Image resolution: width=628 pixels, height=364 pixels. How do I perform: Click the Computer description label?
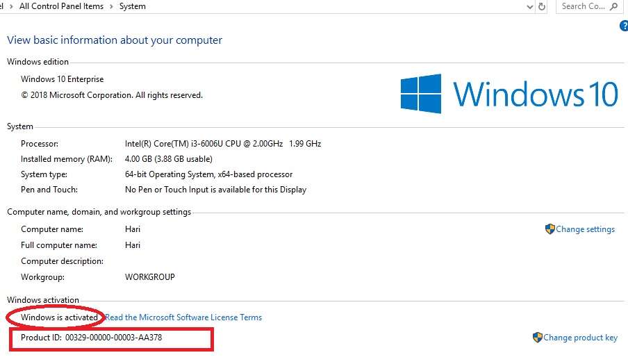click(62, 261)
